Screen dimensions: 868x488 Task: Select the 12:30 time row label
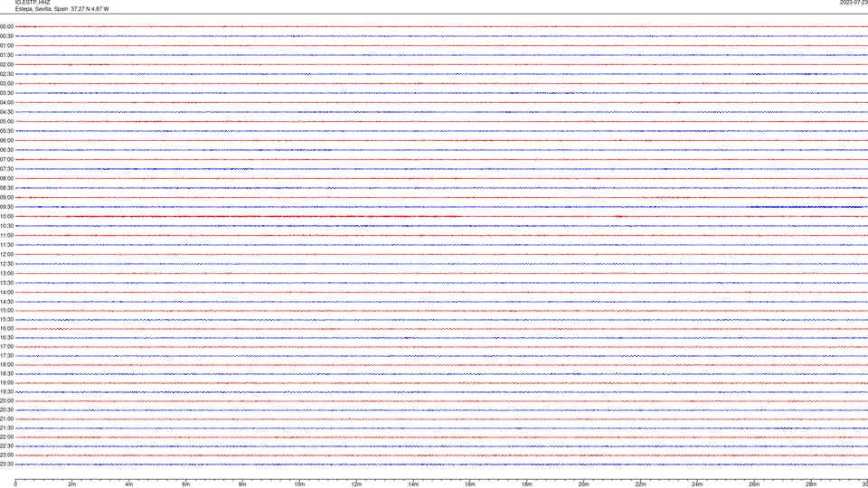6,264
